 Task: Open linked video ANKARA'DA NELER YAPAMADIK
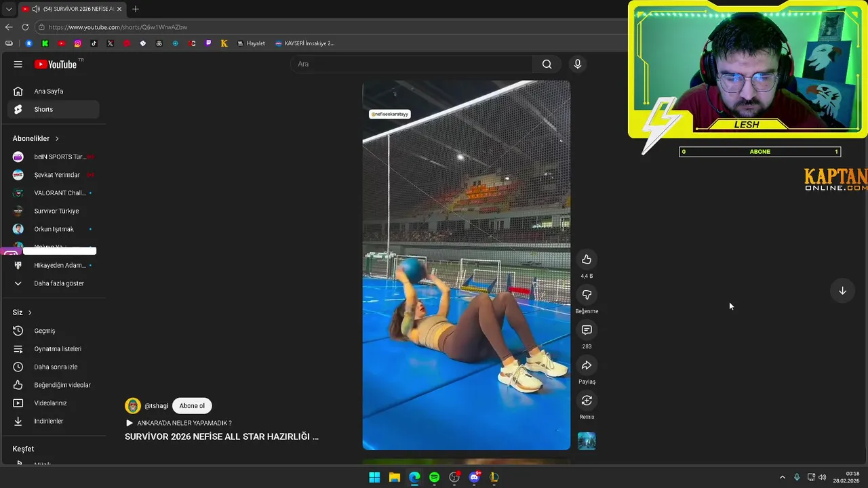click(x=179, y=423)
